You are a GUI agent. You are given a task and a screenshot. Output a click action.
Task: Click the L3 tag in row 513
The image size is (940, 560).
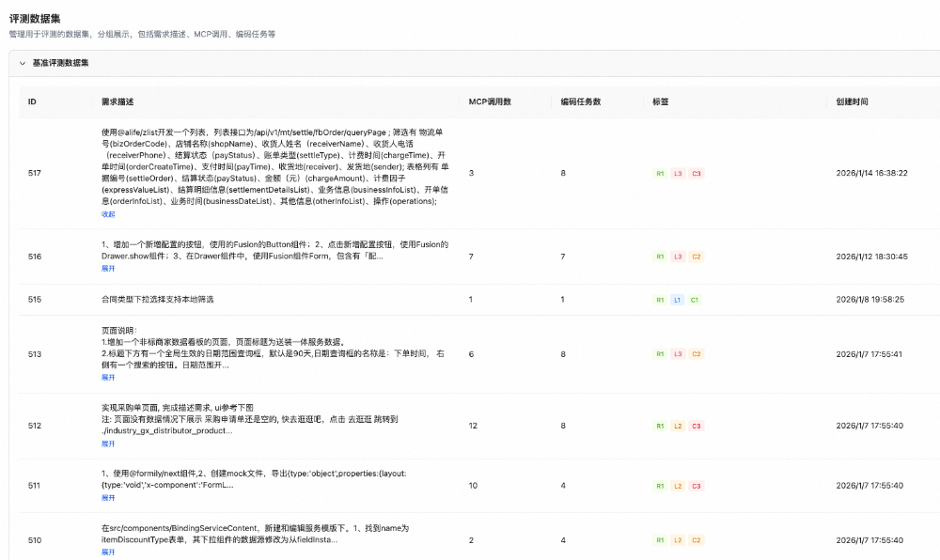click(x=678, y=354)
